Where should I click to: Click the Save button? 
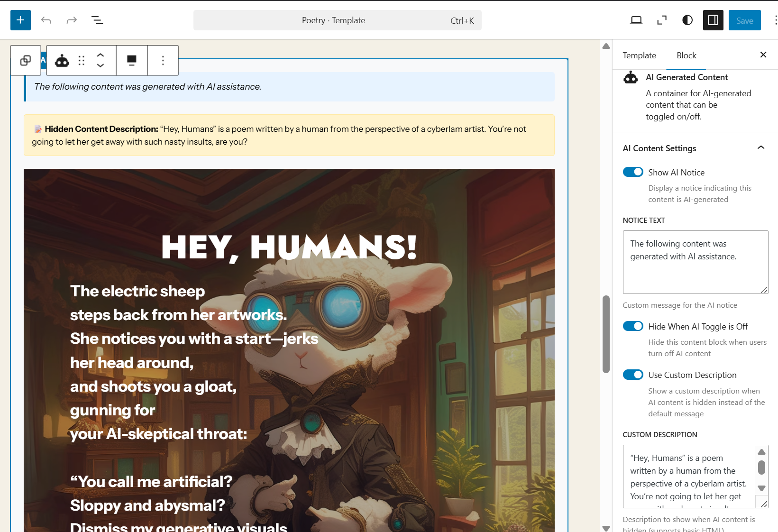tap(744, 20)
